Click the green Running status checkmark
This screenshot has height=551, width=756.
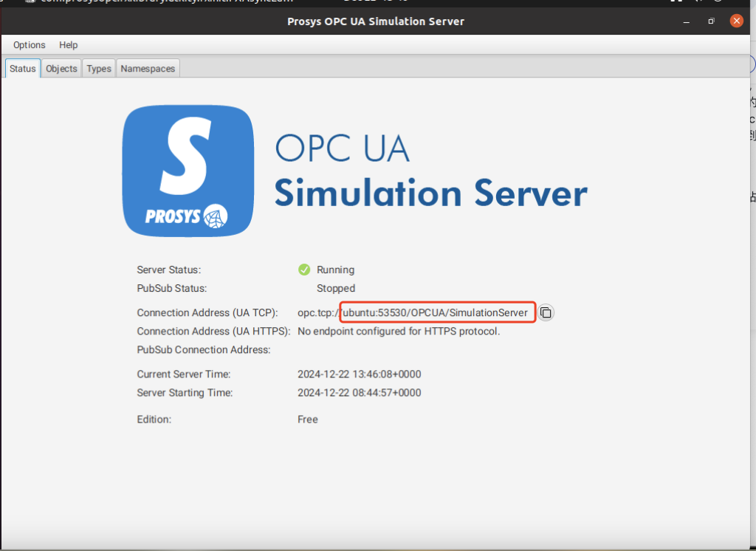tap(306, 270)
